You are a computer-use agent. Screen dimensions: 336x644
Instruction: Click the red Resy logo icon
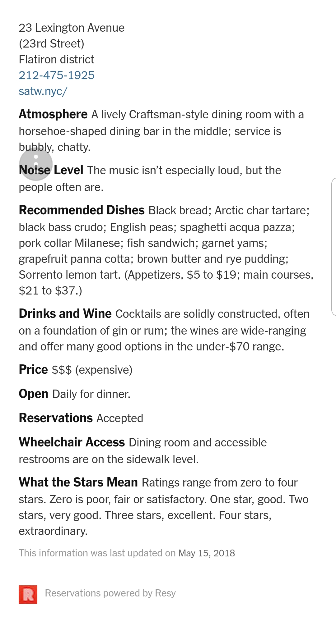(x=28, y=595)
